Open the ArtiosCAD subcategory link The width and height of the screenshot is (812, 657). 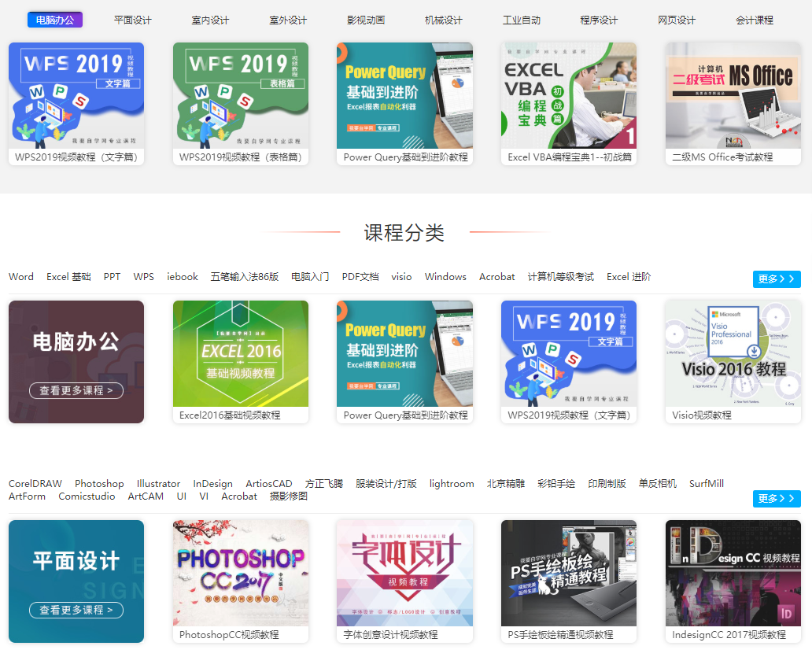click(269, 484)
